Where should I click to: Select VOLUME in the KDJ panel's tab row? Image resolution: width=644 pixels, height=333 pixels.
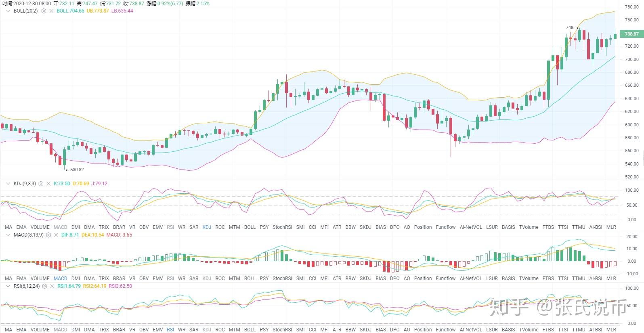40,227
